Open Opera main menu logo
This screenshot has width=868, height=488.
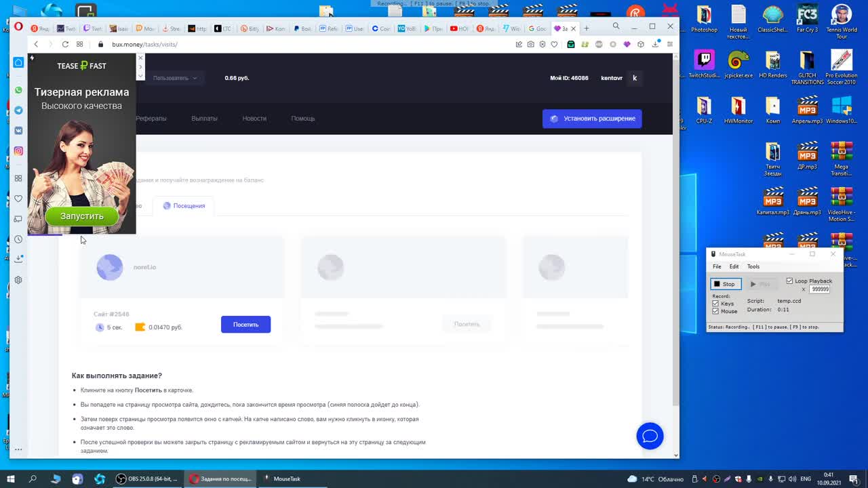[18, 27]
